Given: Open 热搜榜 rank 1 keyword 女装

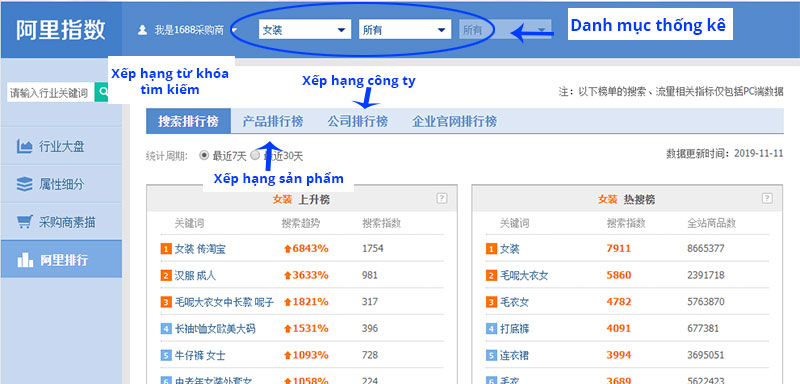Looking at the screenshot, I should click(509, 249).
